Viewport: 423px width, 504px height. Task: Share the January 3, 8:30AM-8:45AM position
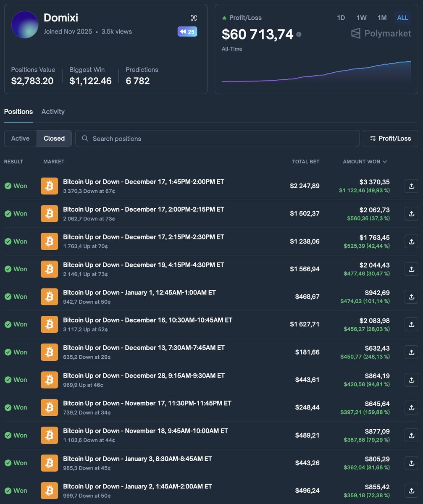click(x=411, y=463)
